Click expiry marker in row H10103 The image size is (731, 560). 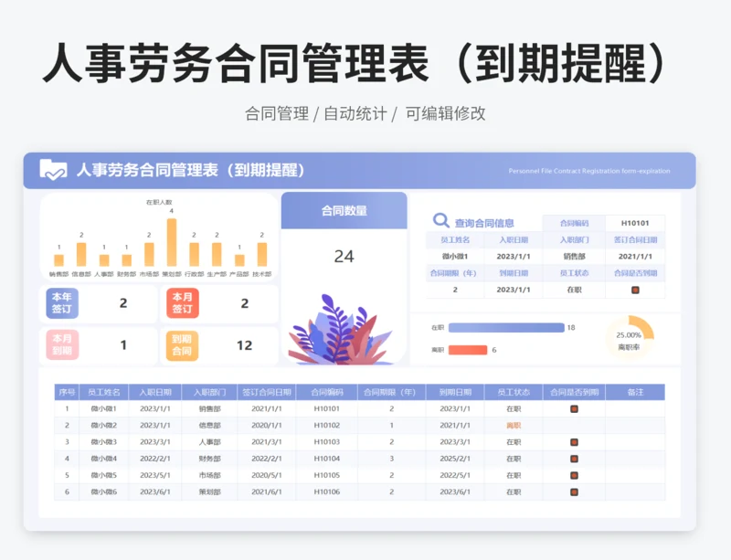(574, 442)
